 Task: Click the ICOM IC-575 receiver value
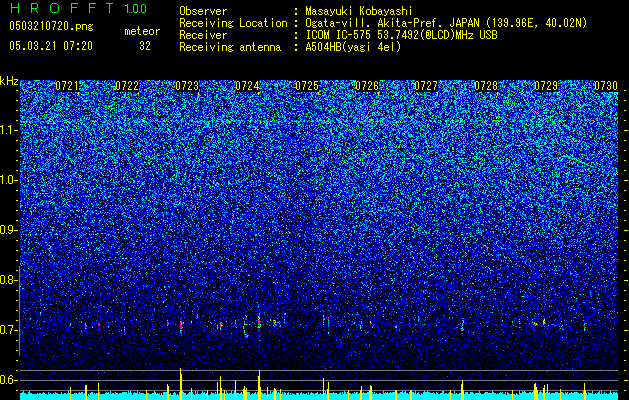pos(401,35)
